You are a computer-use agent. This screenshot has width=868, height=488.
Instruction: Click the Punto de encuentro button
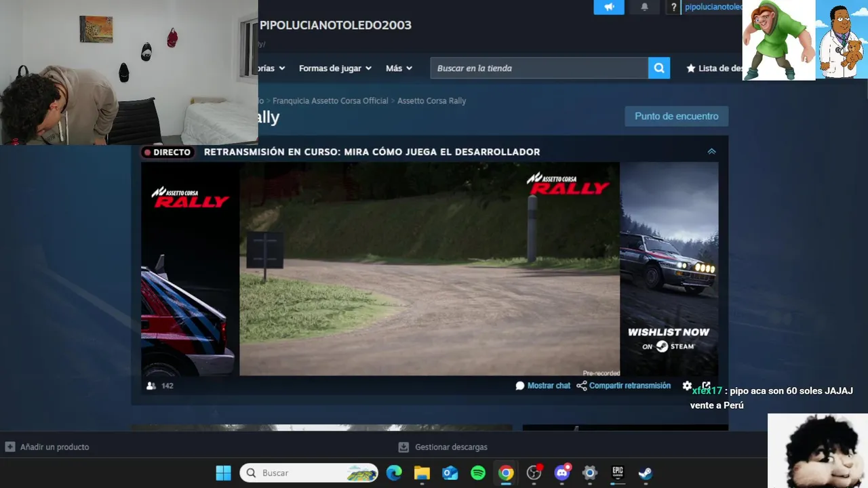click(x=676, y=116)
